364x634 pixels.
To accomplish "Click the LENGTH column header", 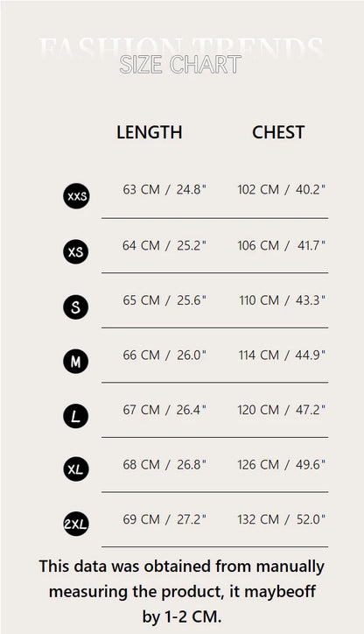I will [150, 132].
